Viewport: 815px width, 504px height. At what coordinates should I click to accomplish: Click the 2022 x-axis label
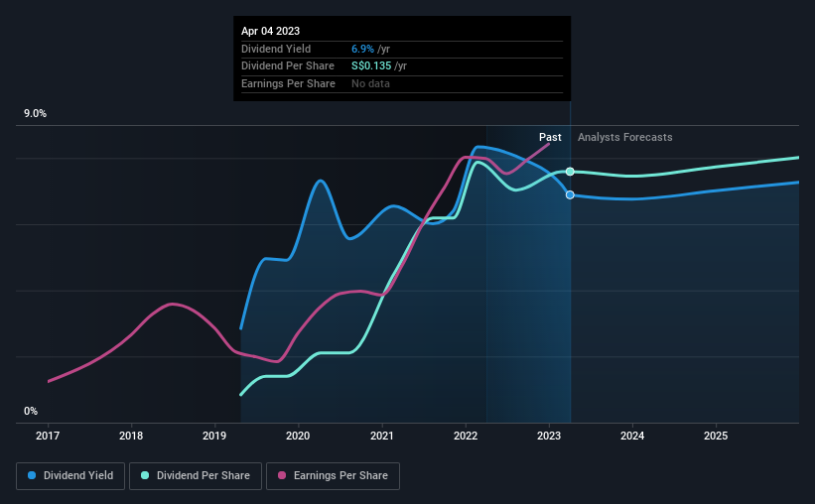tap(466, 436)
